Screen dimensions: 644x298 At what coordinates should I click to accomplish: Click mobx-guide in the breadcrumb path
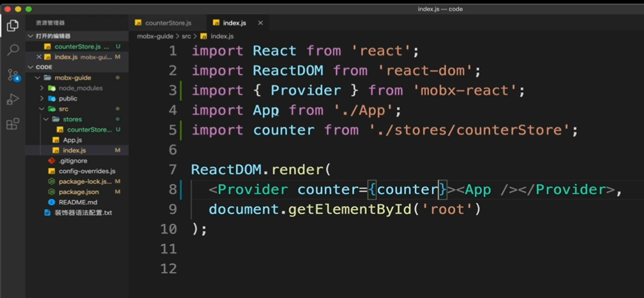[x=155, y=36]
